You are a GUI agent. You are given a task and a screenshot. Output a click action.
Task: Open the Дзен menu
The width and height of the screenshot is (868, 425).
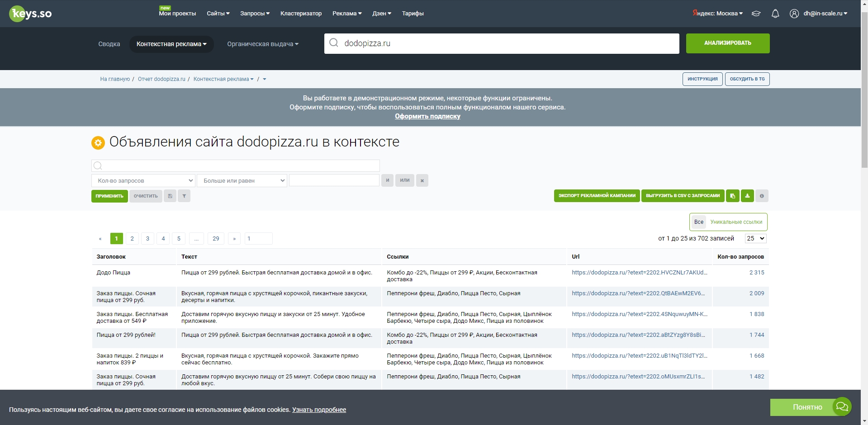[382, 14]
